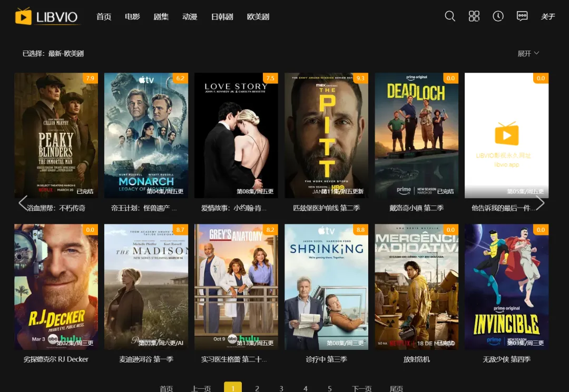Open the category grid icon
The width and height of the screenshot is (569, 392).
pyautogui.click(x=474, y=16)
